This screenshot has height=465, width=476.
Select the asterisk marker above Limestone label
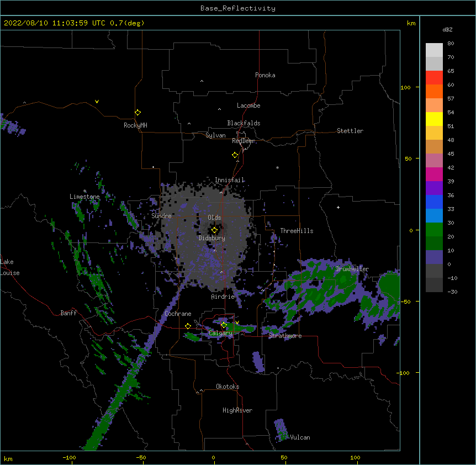click(85, 191)
